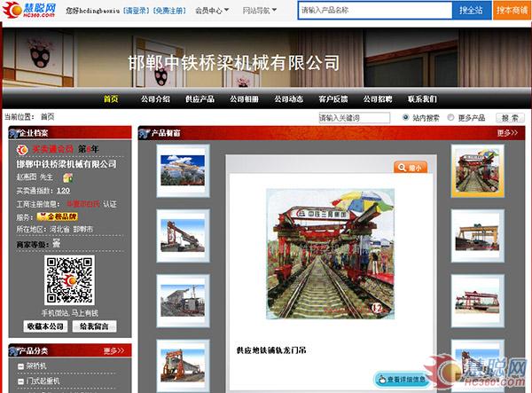Click the large railway product image

pyautogui.click(x=331, y=254)
